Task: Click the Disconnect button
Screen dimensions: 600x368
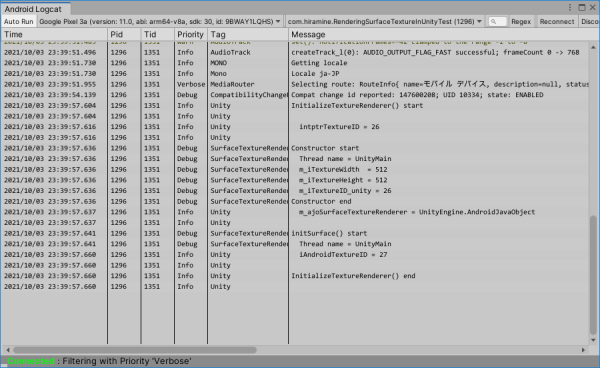Action: [x=590, y=21]
